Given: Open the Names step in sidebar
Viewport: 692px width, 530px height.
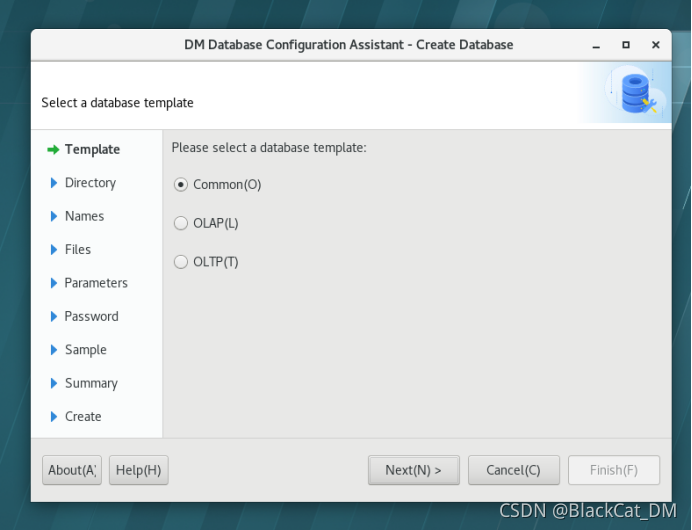Looking at the screenshot, I should click(x=84, y=216).
